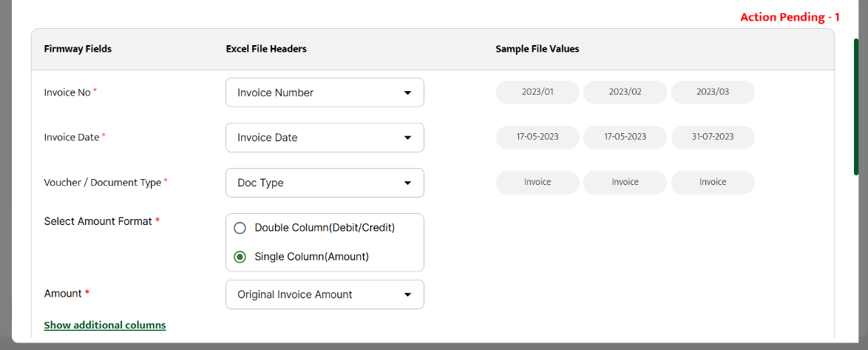Click the first Invoice sample value chip
Image resolution: width=868 pixels, height=350 pixels.
pos(538,182)
